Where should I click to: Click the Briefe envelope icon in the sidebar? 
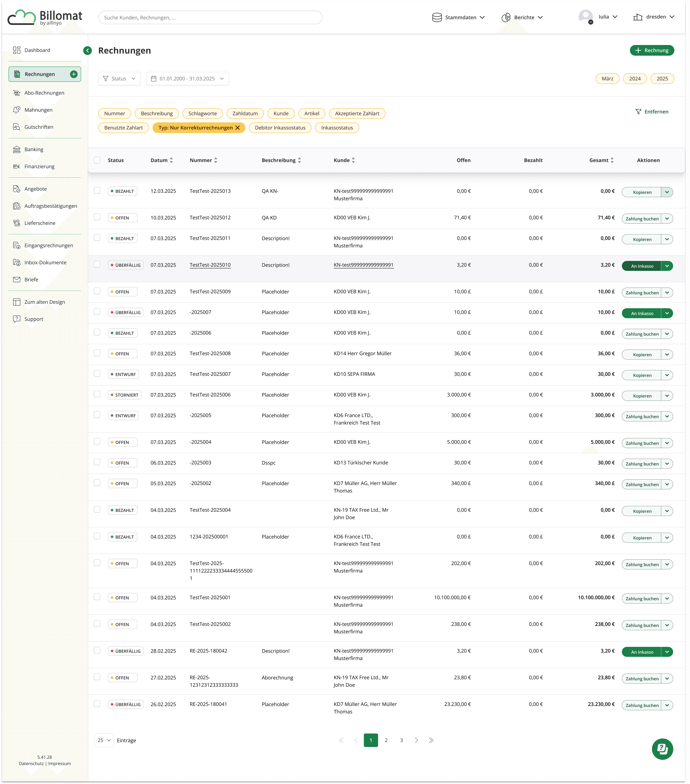click(17, 280)
